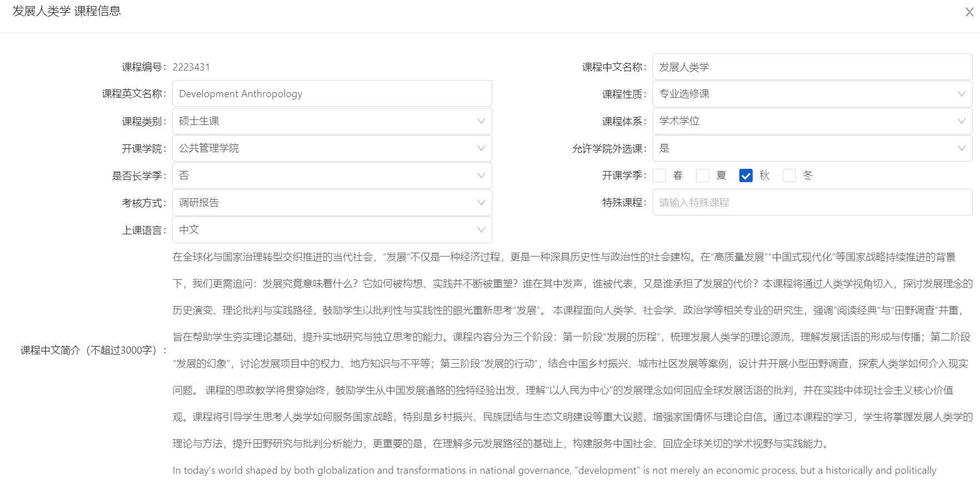Screen dimensions: 980x487
Task: Click the 特殊课程 input field
Action: click(x=812, y=203)
